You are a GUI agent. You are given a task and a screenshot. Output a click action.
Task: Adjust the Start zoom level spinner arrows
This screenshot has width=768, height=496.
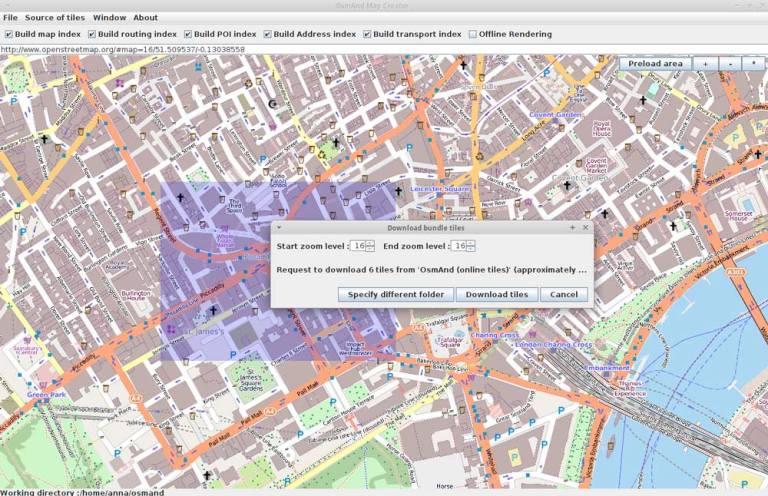click(x=370, y=246)
